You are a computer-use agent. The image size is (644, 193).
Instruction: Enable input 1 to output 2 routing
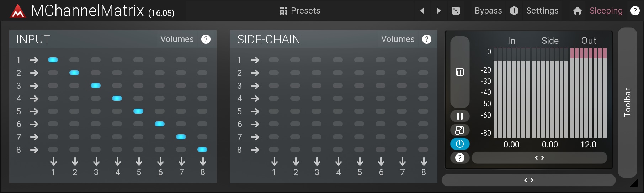(x=74, y=60)
